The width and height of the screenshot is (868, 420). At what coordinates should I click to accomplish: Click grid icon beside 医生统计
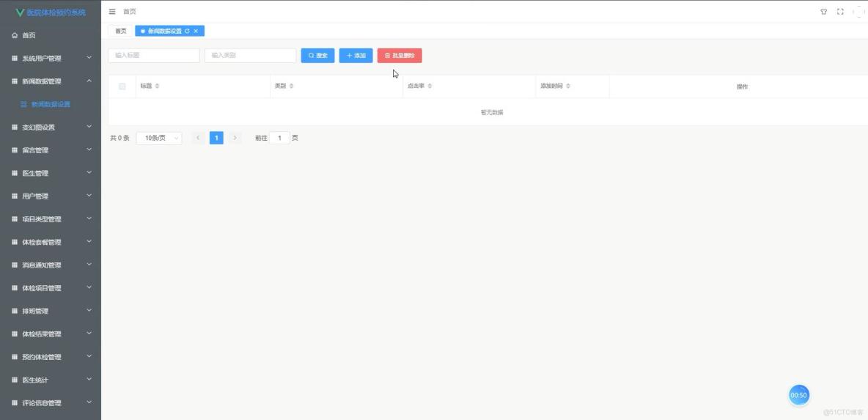pos(15,380)
